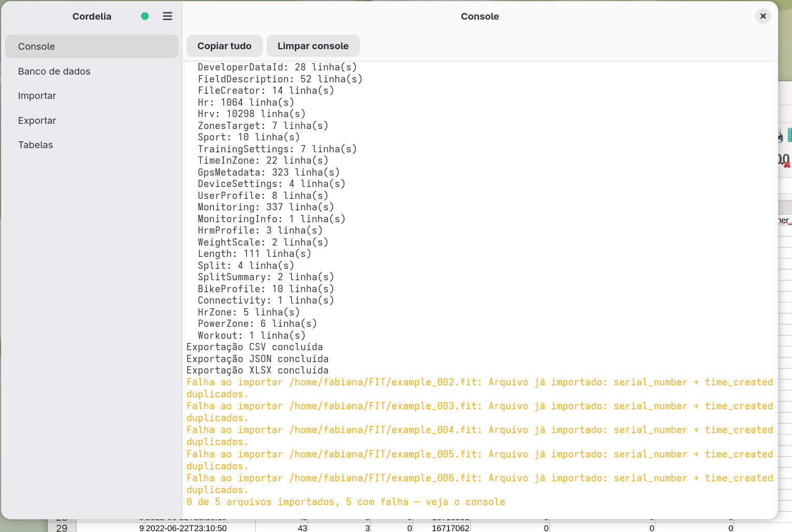The height and width of the screenshot is (532, 792).
Task: Click the Exportação JSON concluída message
Action: click(x=257, y=359)
